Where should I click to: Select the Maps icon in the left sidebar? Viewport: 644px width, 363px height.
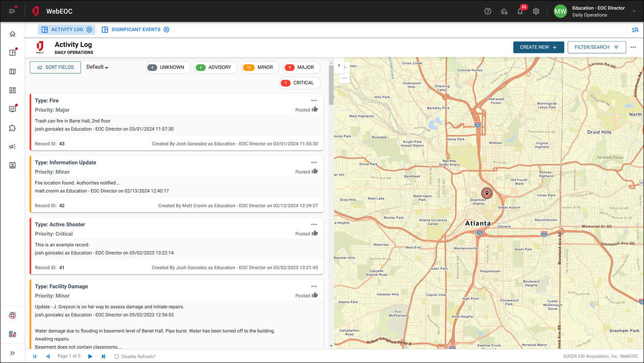click(12, 71)
